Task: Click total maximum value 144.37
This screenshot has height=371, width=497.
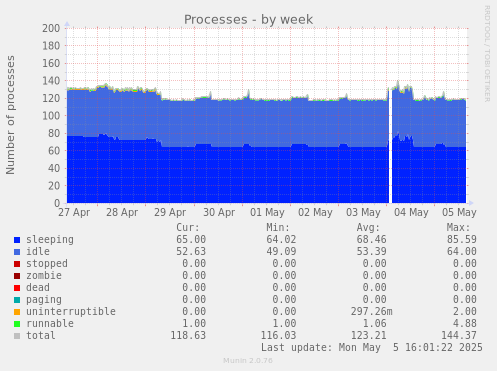Action: (459, 336)
